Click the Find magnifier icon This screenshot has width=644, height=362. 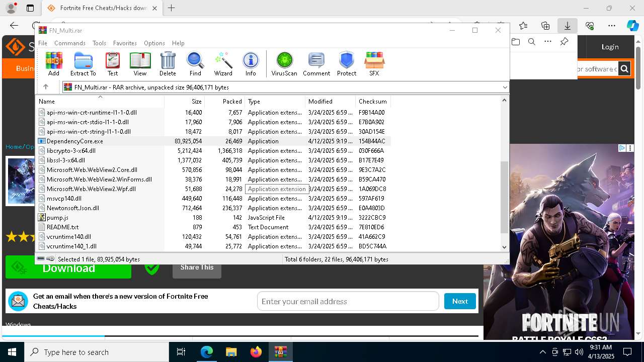tap(195, 64)
